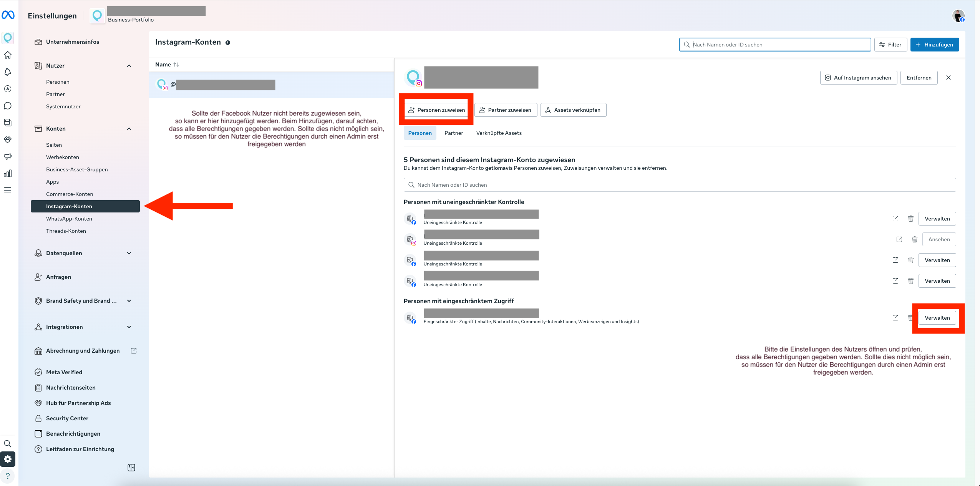
Task: Open the Verknüpfte Assets tab
Action: (x=499, y=133)
